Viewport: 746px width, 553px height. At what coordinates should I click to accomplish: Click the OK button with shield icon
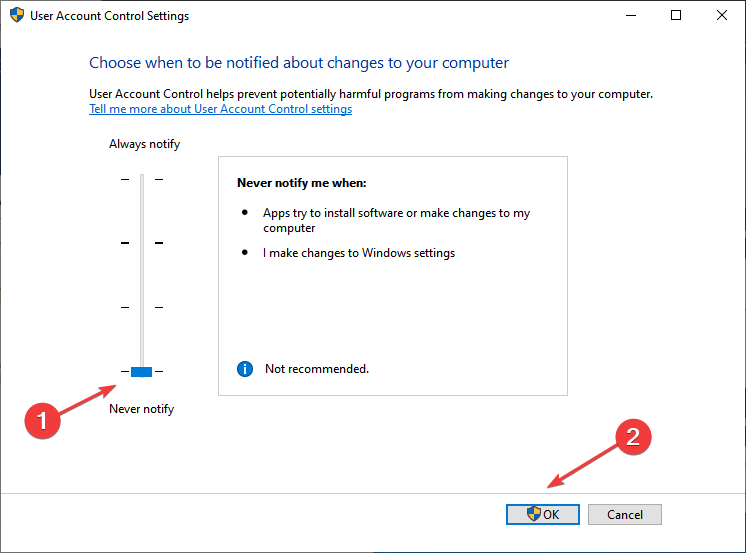point(543,514)
